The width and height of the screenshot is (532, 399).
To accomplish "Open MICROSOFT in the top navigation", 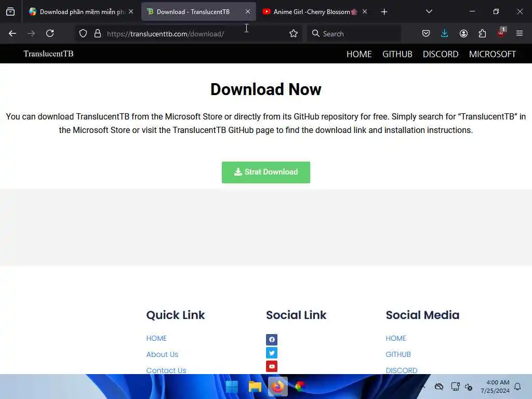I will tap(493, 54).
